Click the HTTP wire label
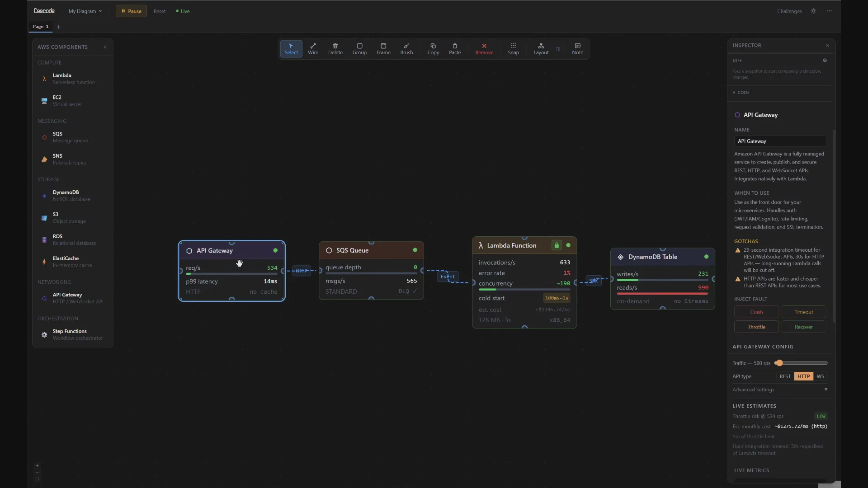 pyautogui.click(x=302, y=271)
